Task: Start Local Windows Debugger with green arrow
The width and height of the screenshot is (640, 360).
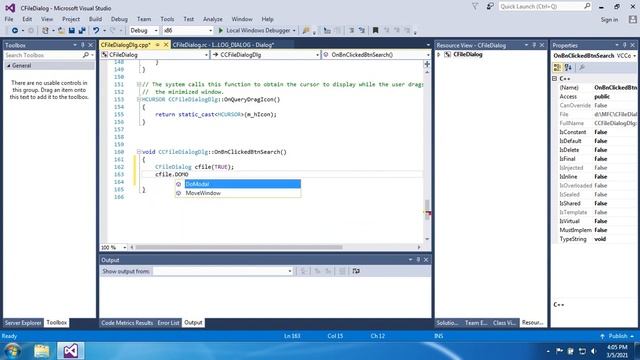Action: coord(221,31)
